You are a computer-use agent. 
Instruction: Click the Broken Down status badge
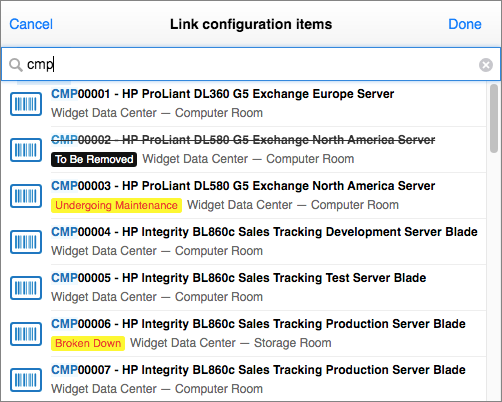tap(88, 343)
